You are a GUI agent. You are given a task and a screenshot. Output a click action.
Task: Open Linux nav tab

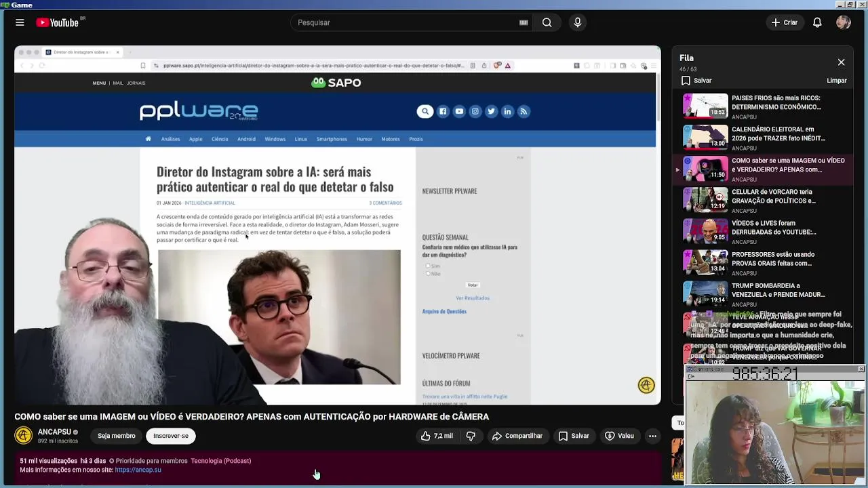tap(301, 139)
